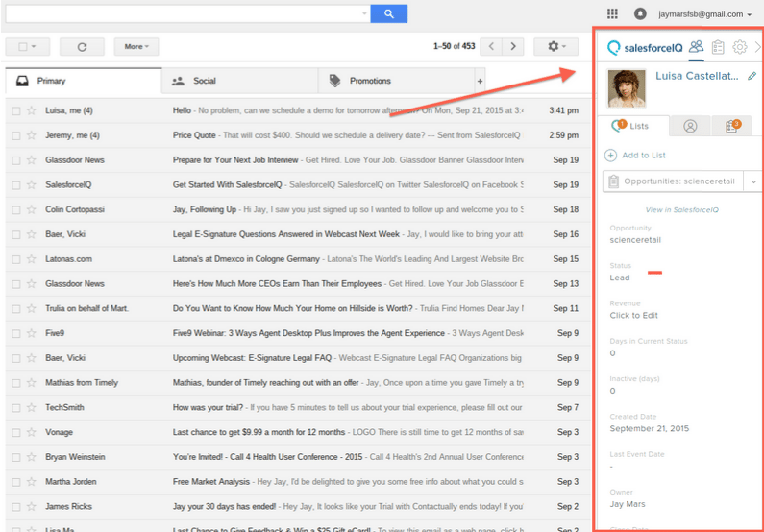Click the scienceretail opportunity name
Viewport: 764px width, 532px height.
(x=635, y=240)
